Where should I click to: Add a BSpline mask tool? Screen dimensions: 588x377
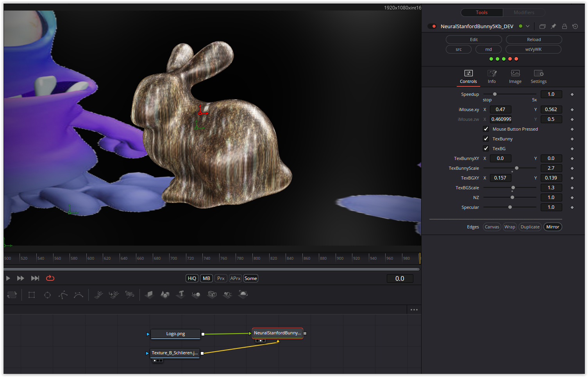[x=79, y=295]
